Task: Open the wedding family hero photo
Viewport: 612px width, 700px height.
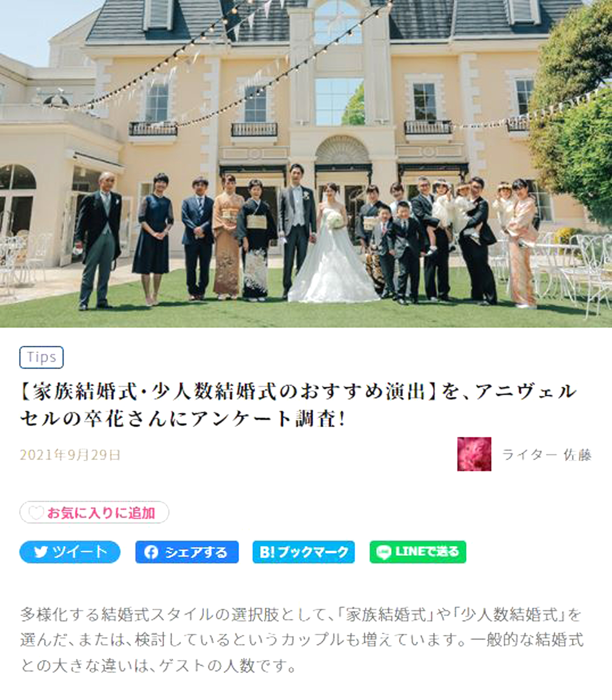Action: [306, 164]
